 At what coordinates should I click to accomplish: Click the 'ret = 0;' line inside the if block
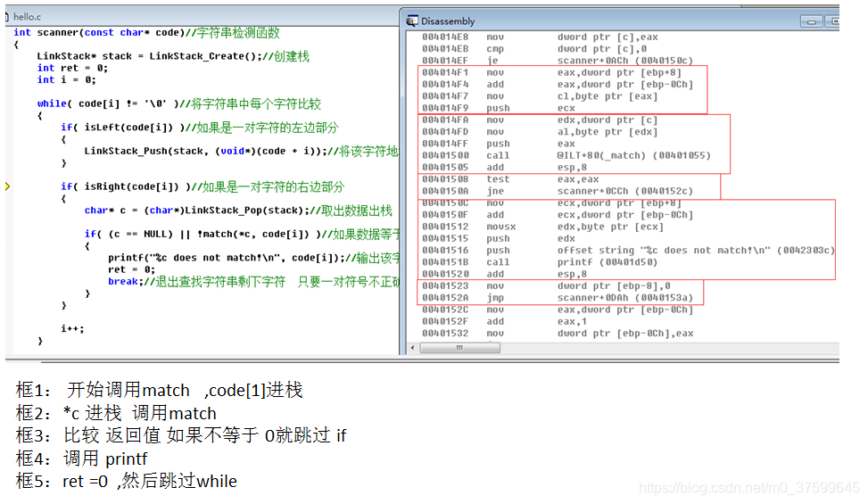pyautogui.click(x=131, y=269)
